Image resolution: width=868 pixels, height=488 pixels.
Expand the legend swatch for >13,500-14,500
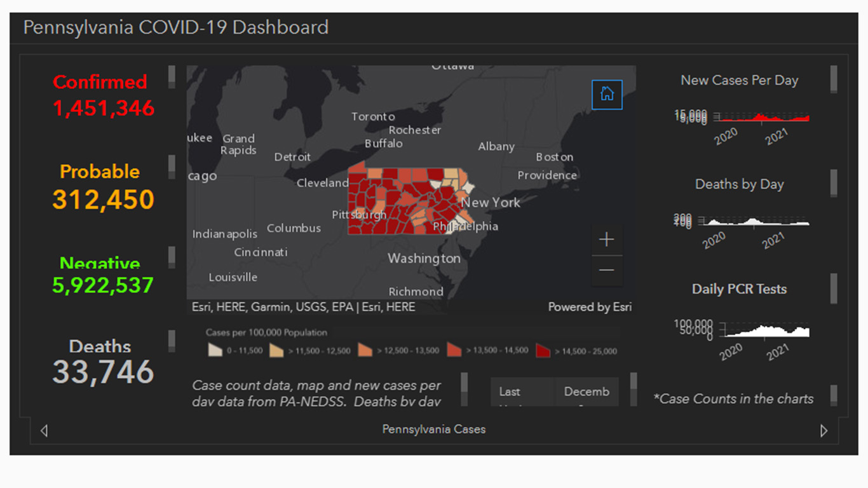[x=454, y=350]
